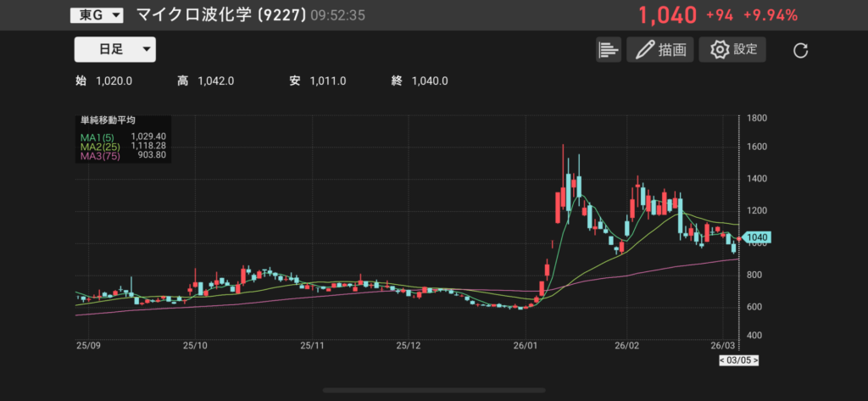Tap the 1,040 current price in header
Viewport: 868px width, 401px height.
point(667,14)
